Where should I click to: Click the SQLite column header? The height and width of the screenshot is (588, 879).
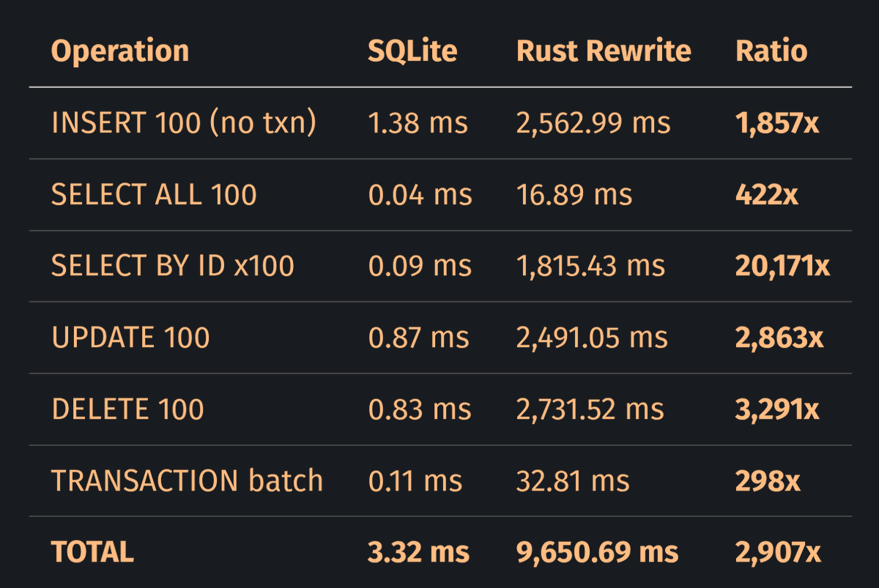[412, 51]
